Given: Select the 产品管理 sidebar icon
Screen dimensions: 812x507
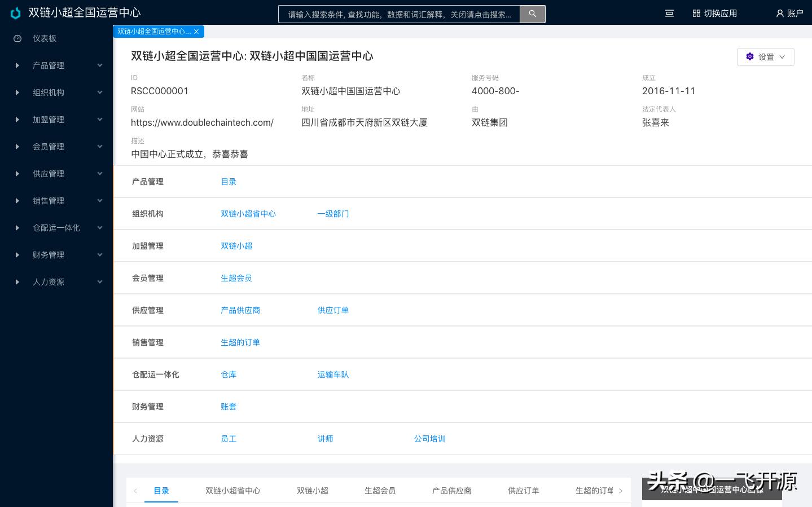Looking at the screenshot, I should pos(17,65).
